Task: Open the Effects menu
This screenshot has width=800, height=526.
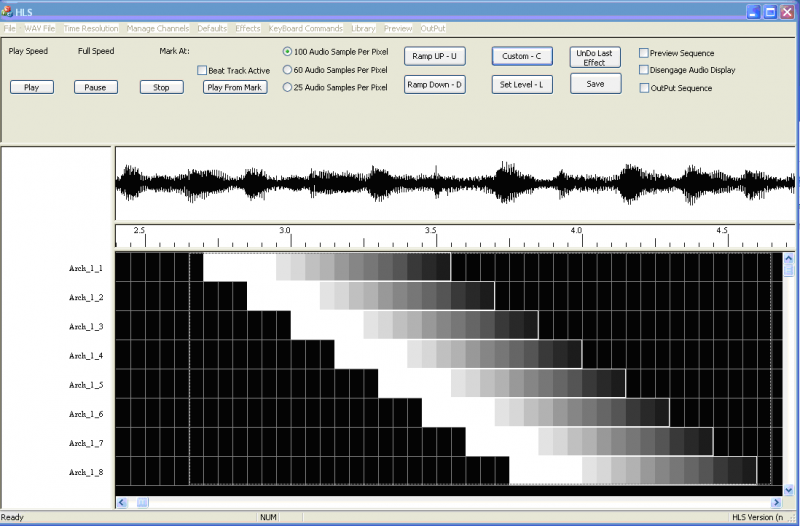Action: (248, 28)
